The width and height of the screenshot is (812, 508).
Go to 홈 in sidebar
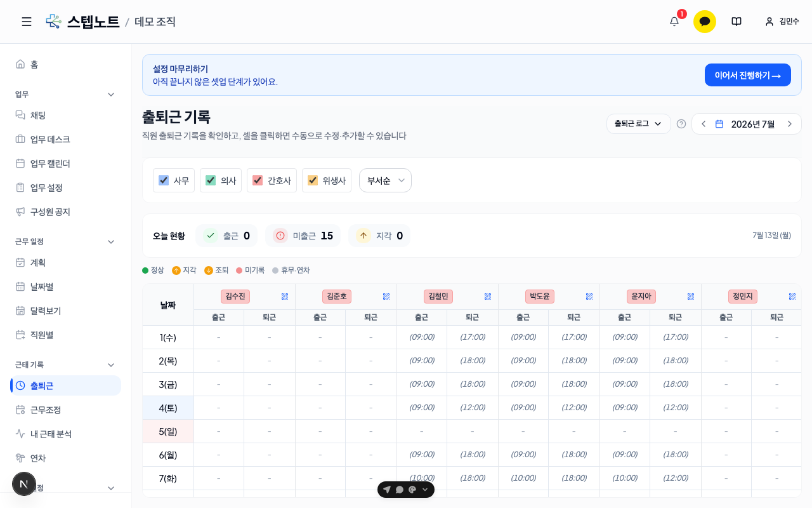(65, 64)
